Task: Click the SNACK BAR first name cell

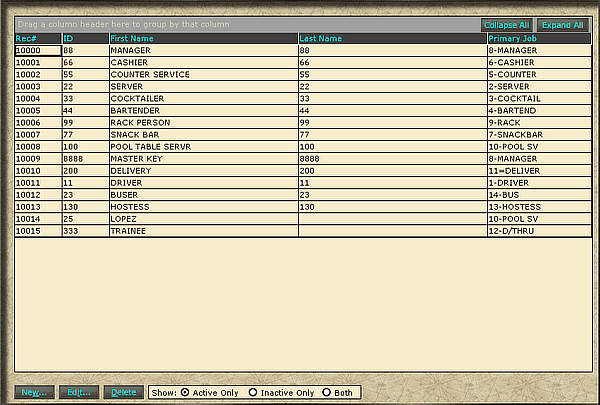Action: [204, 135]
